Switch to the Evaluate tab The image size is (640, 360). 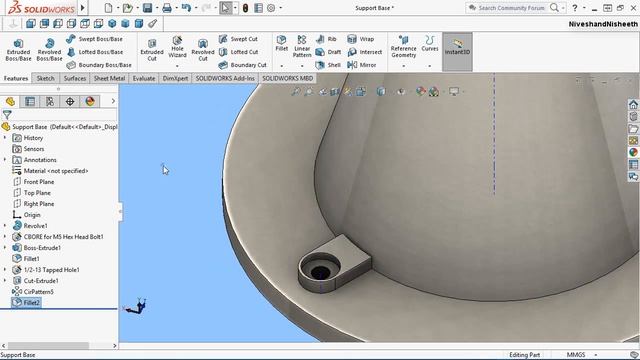pyautogui.click(x=144, y=78)
